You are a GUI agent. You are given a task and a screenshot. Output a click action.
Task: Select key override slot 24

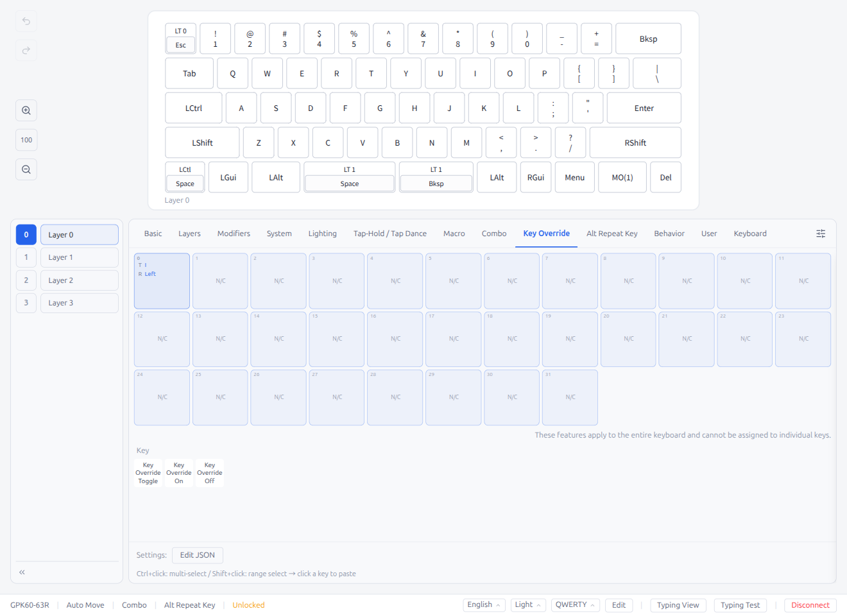(x=162, y=397)
